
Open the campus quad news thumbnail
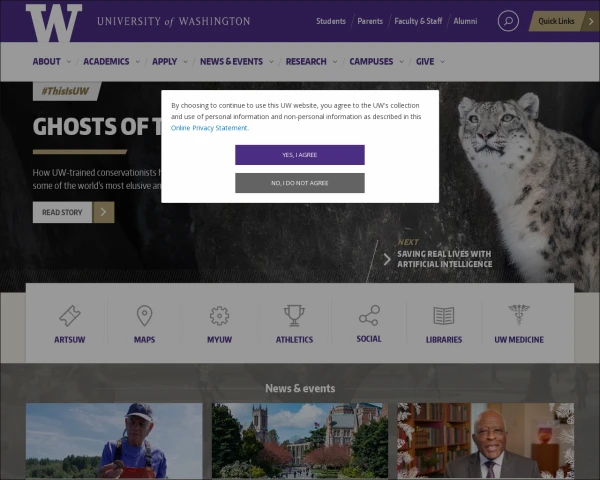coord(300,441)
